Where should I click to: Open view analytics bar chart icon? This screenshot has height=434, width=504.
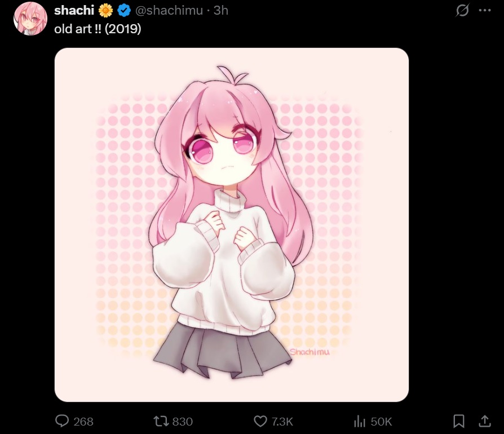coord(360,421)
